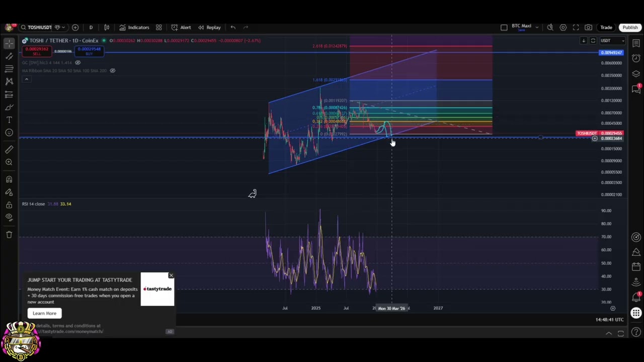Image resolution: width=644 pixels, height=362 pixels.
Task: Open the forecasting and measurement tools
Action: (9, 95)
